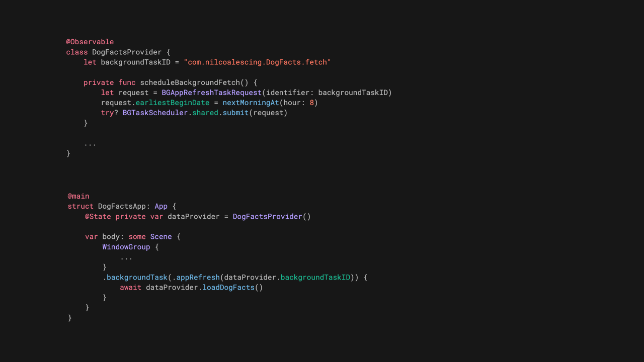Click the BGTaskScheduler class name

(x=155, y=113)
